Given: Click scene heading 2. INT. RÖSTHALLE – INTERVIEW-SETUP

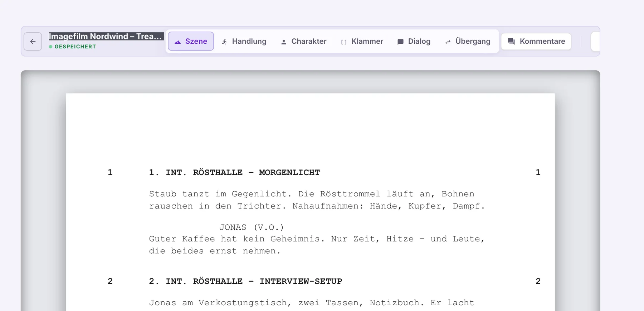Looking at the screenshot, I should [245, 281].
